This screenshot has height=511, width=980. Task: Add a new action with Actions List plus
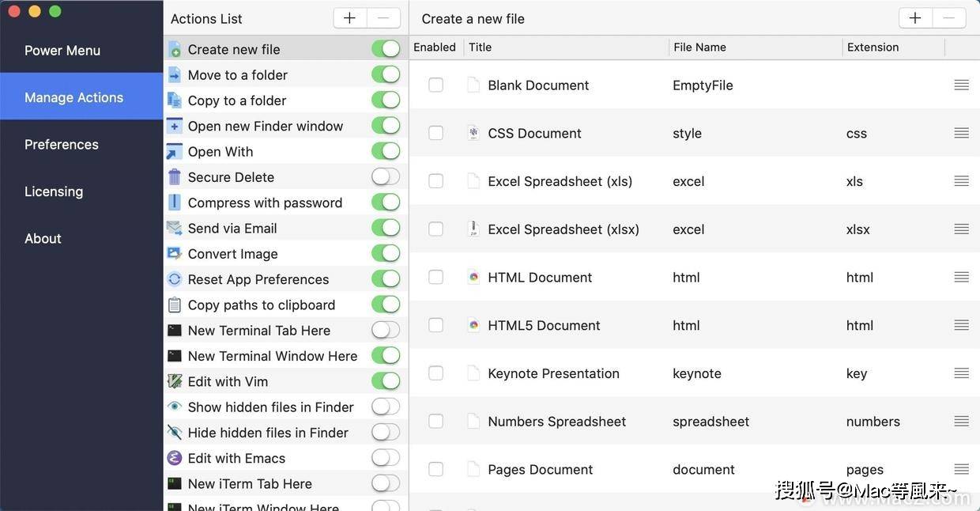pyautogui.click(x=349, y=18)
